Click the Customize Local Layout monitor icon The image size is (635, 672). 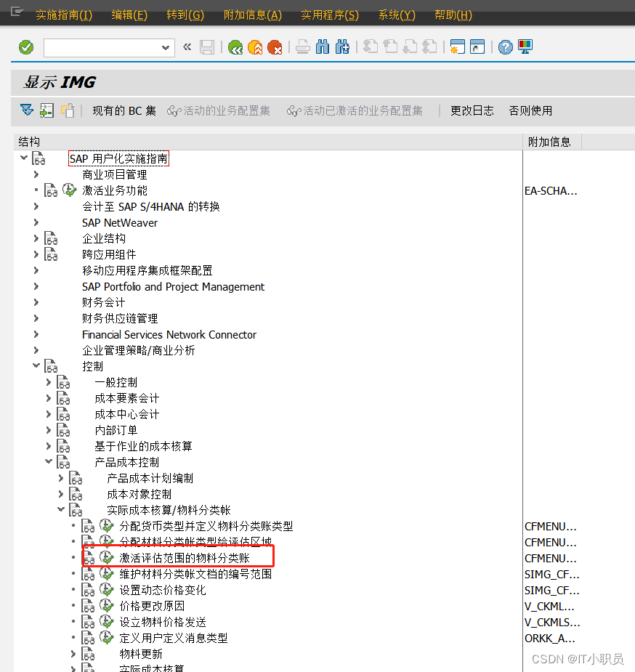[x=525, y=46]
